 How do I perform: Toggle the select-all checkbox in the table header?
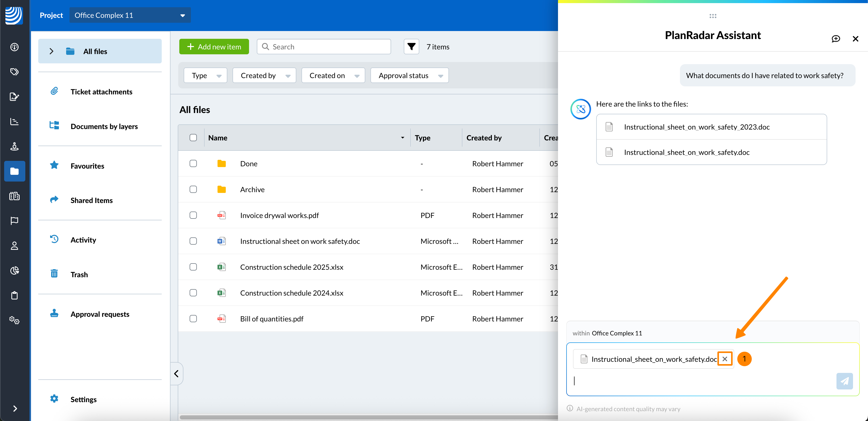coord(193,138)
